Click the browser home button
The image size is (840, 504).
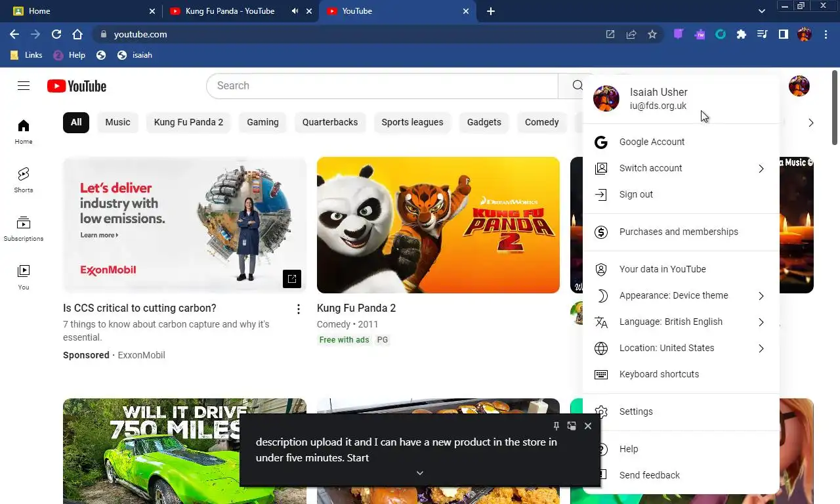tap(77, 34)
